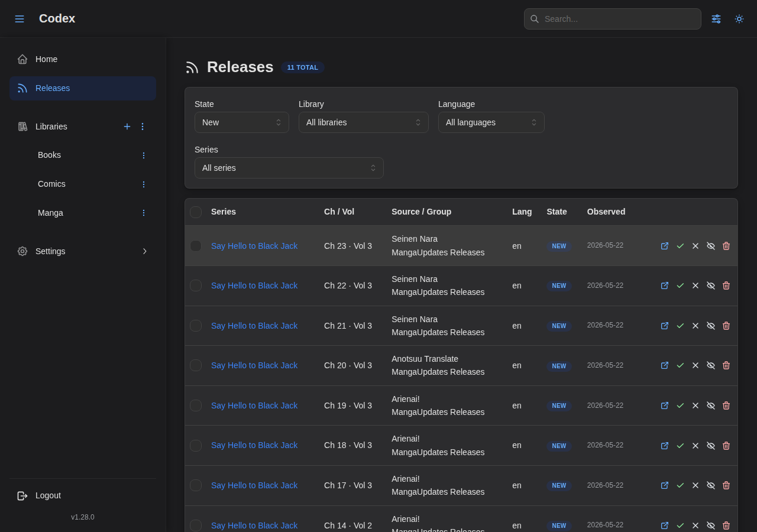Click the Observed column header
Viewport: 757px width, 532px height.
coord(606,212)
